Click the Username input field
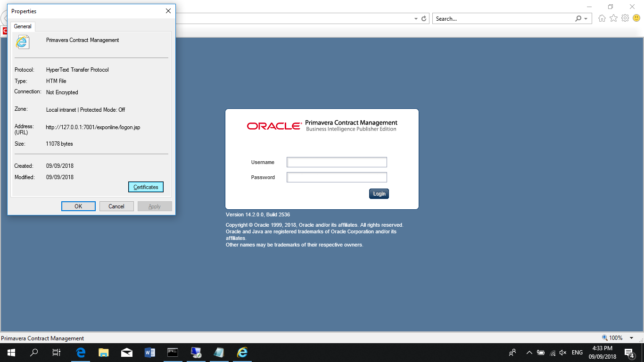 pos(337,162)
